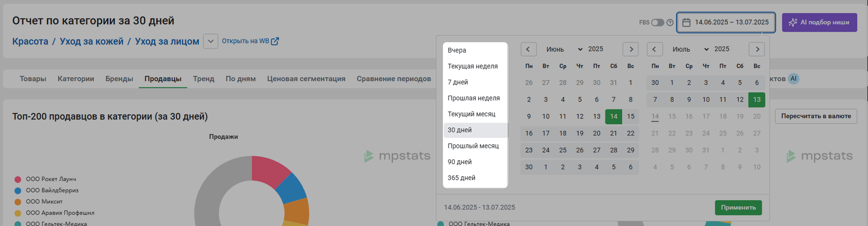Click the Применить button

point(738,208)
